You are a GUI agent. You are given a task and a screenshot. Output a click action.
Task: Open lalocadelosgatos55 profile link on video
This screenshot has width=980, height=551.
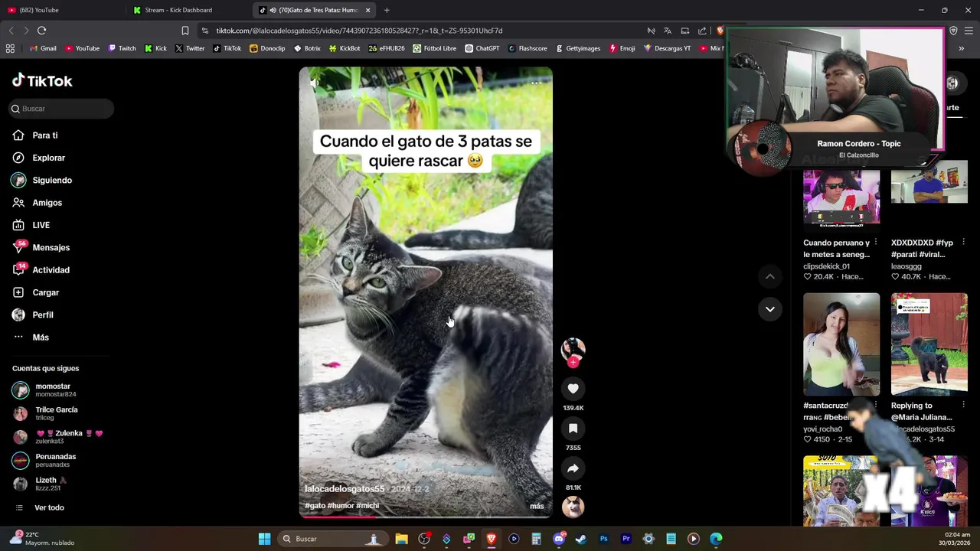[345, 489]
